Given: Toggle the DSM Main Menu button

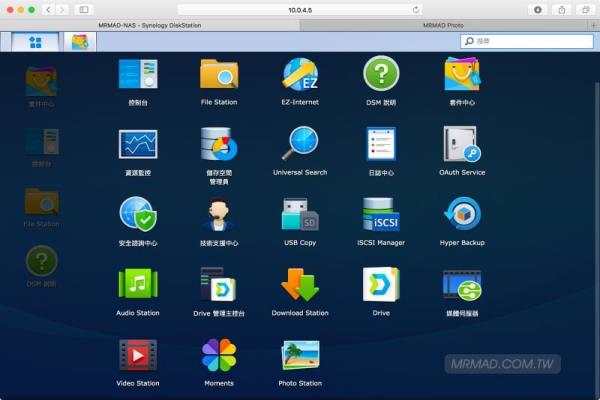Looking at the screenshot, I should (35, 42).
